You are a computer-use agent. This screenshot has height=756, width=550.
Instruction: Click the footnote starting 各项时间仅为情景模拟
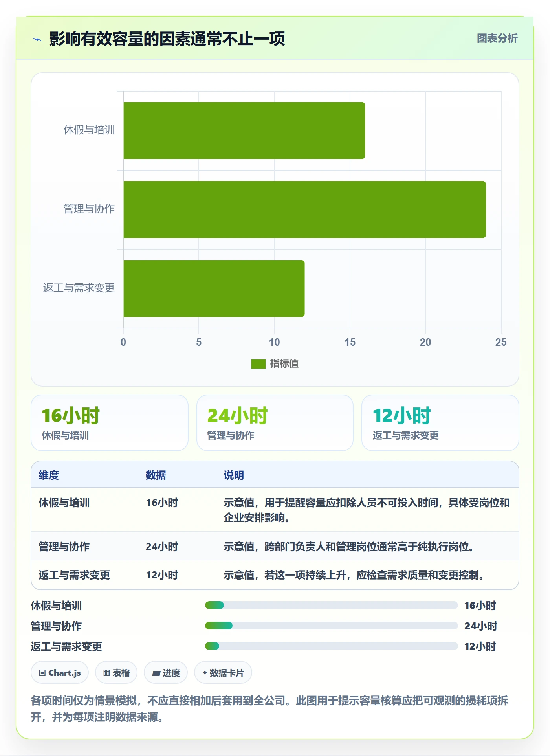tap(269, 709)
